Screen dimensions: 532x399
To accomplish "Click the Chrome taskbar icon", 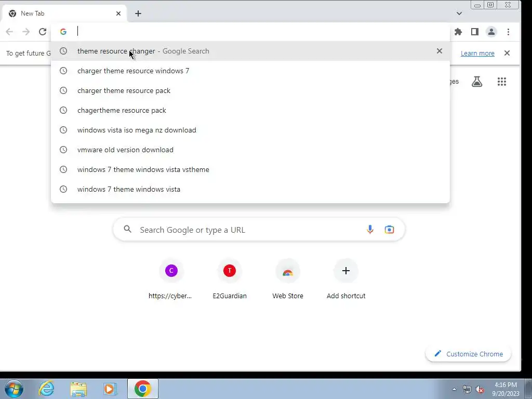I will point(143,389).
